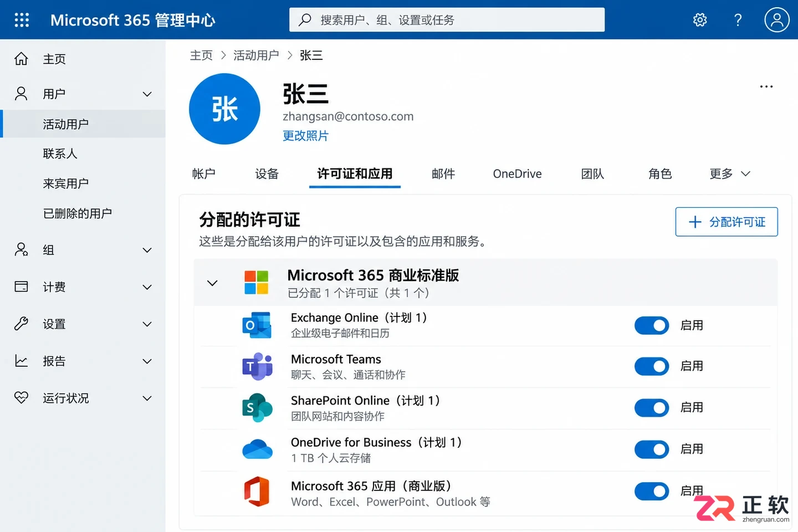Click the person icon beside 用户
798x532 pixels.
coord(21,94)
